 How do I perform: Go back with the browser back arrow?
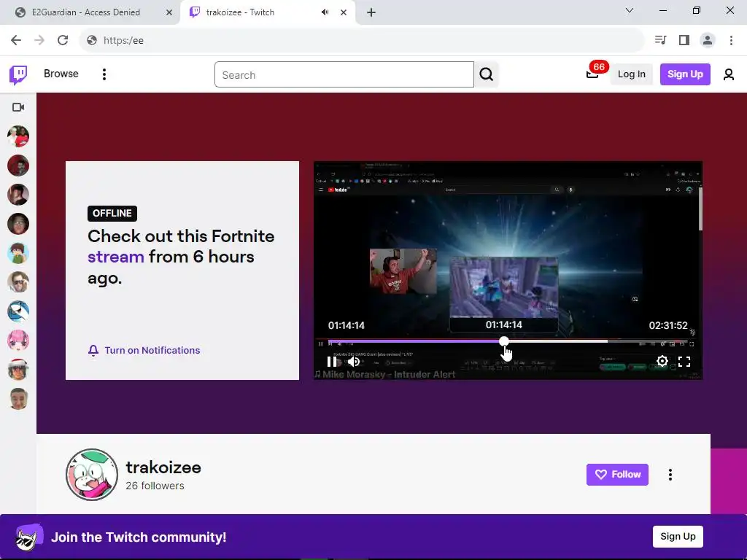click(x=16, y=41)
